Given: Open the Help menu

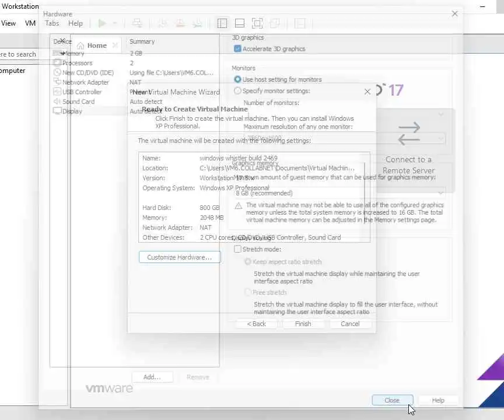Looking at the screenshot, I should coord(75,23).
